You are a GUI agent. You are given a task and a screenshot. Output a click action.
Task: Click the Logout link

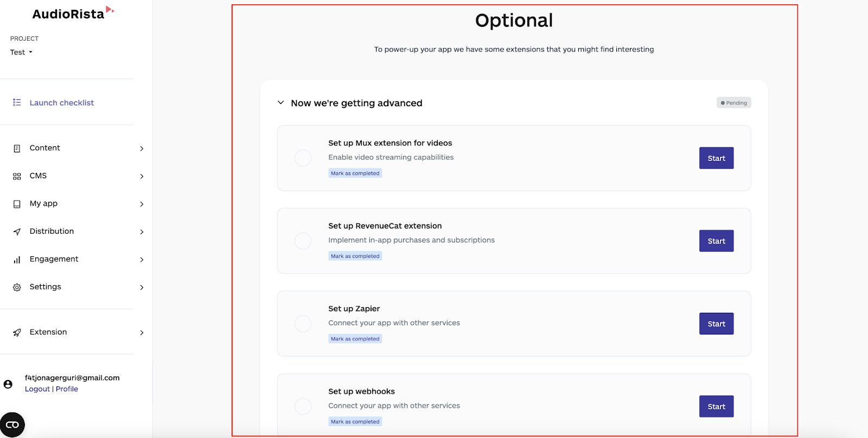(37, 389)
